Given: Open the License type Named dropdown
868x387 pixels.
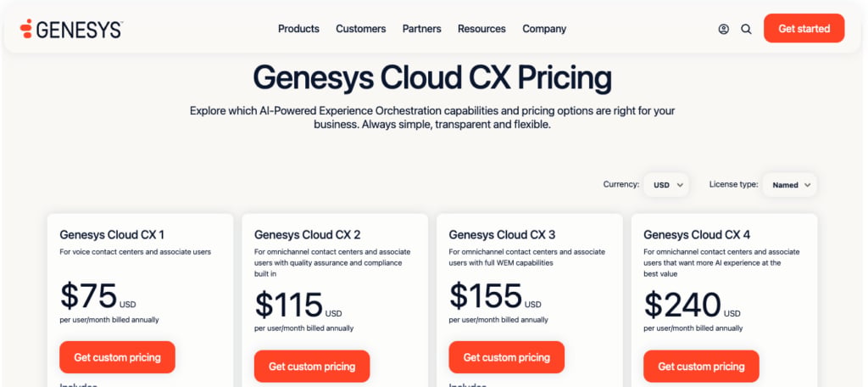Looking at the screenshot, I should click(x=790, y=185).
